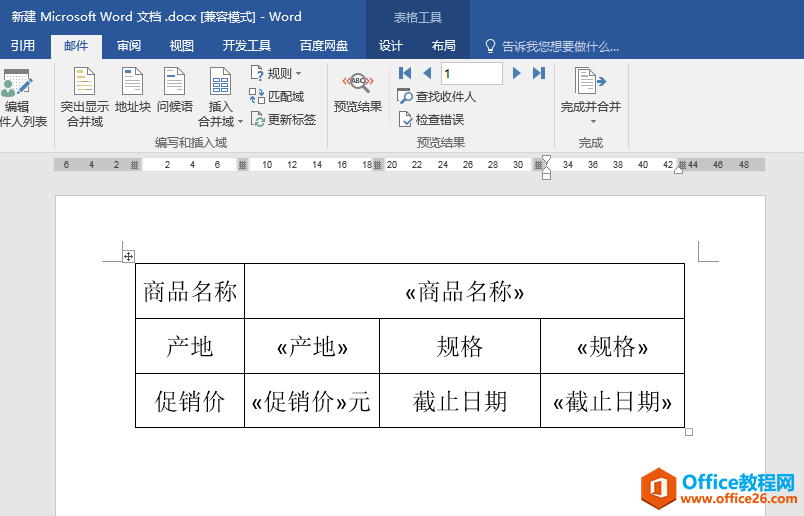Click the table move handle
This screenshot has width=804, height=516.
coord(128,257)
